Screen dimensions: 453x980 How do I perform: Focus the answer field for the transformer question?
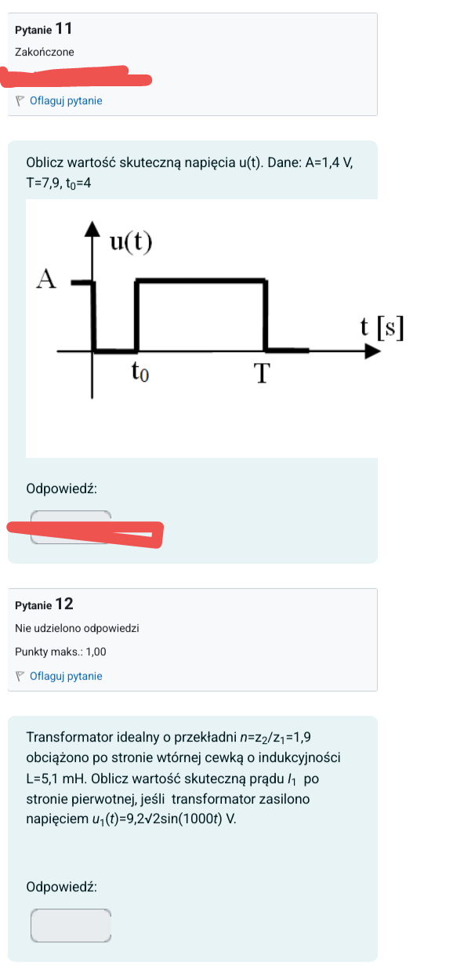[x=71, y=925]
